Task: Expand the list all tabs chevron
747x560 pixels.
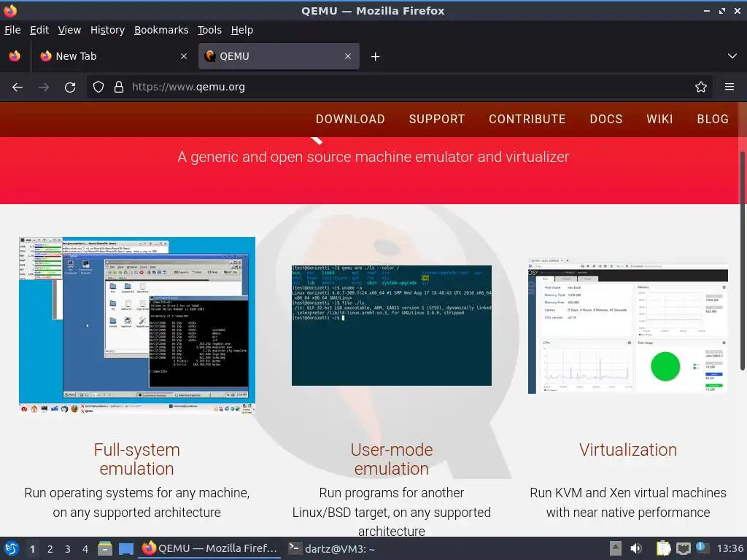Action: (732, 56)
